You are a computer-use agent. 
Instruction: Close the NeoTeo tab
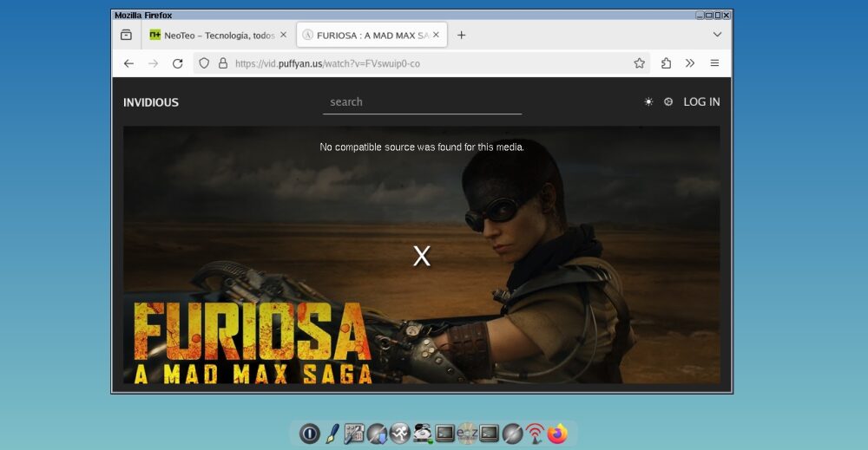(x=284, y=35)
